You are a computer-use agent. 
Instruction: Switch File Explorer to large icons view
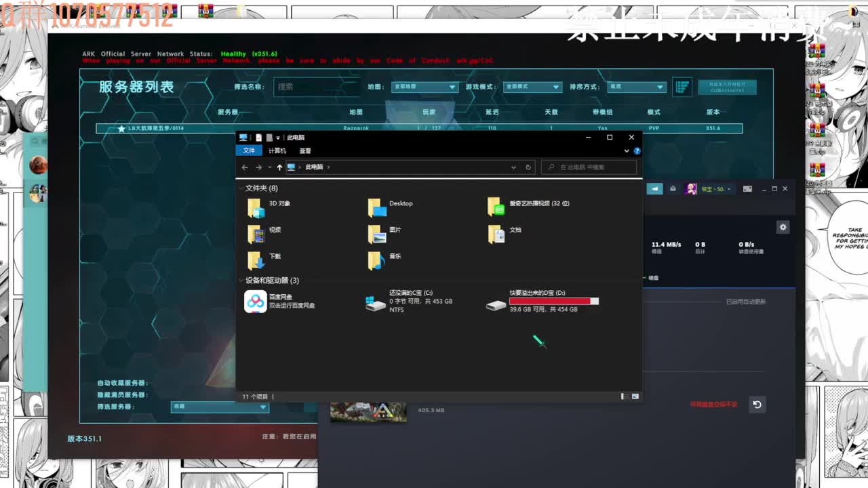[635, 396]
